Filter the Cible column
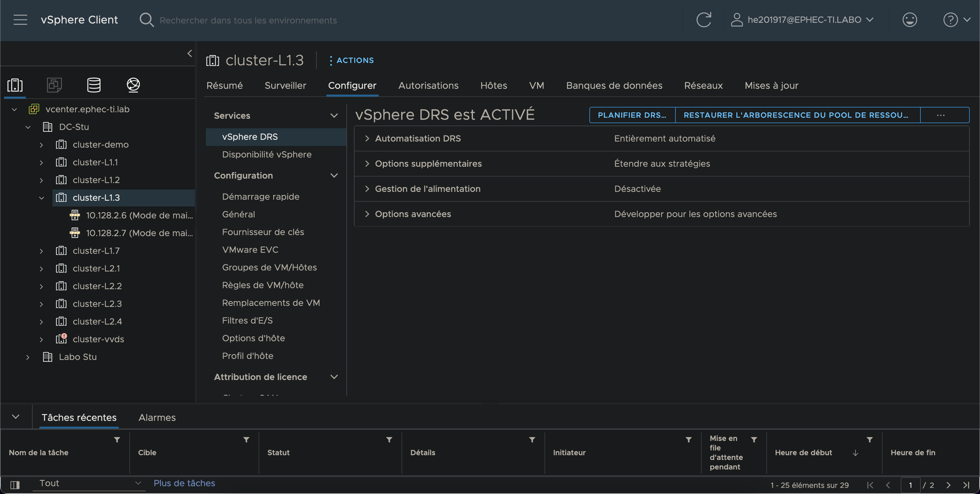The width and height of the screenshot is (980, 494). [246, 440]
